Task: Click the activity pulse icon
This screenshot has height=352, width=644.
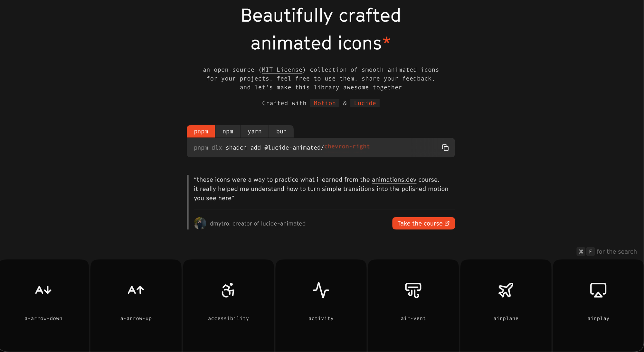Action: tap(321, 290)
